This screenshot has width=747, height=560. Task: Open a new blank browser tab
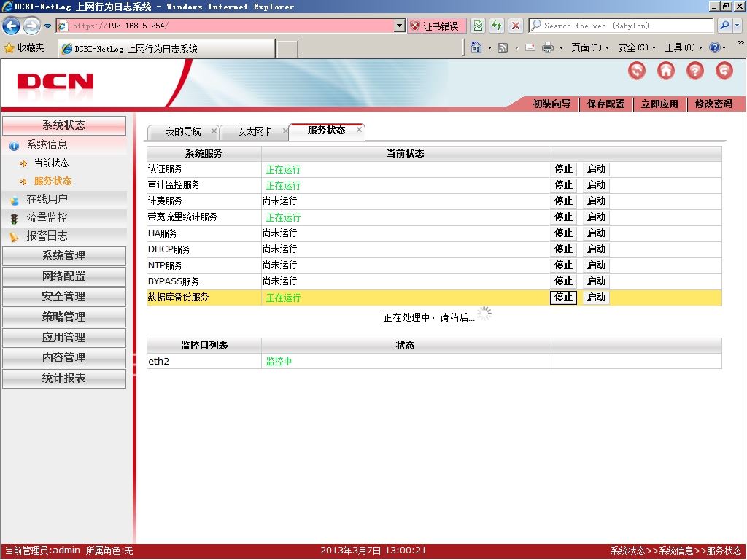pyautogui.click(x=287, y=49)
